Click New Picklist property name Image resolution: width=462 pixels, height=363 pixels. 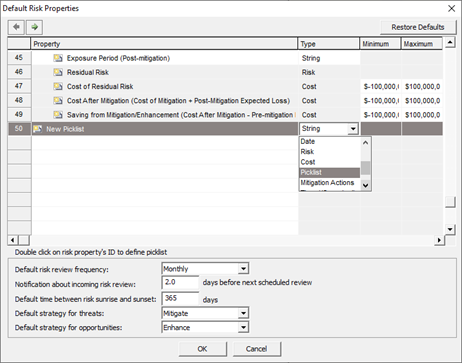click(x=65, y=129)
